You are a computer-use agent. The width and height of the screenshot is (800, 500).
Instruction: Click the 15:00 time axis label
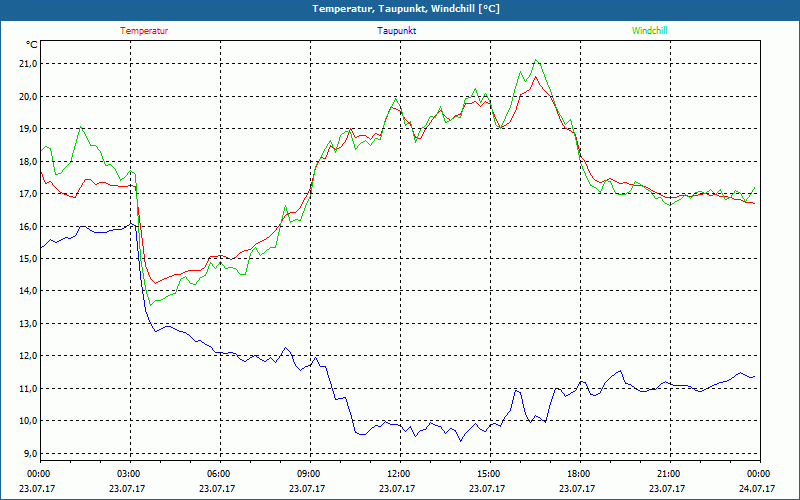coord(488,474)
